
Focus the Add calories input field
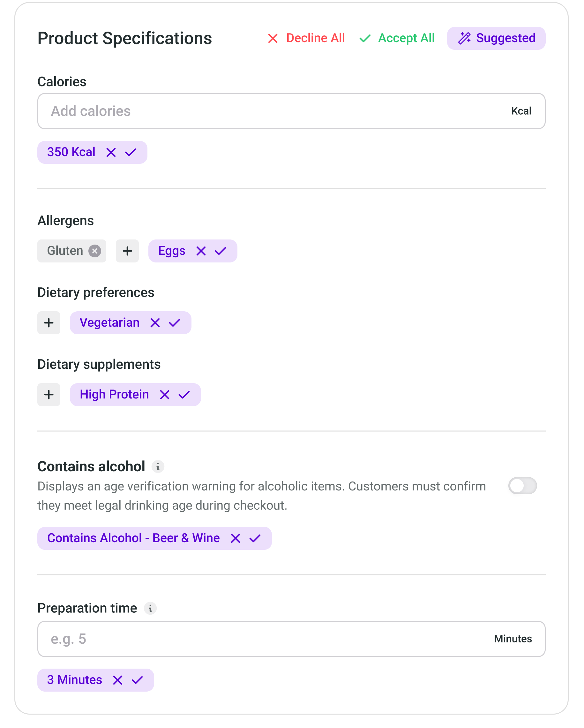pyautogui.click(x=270, y=111)
